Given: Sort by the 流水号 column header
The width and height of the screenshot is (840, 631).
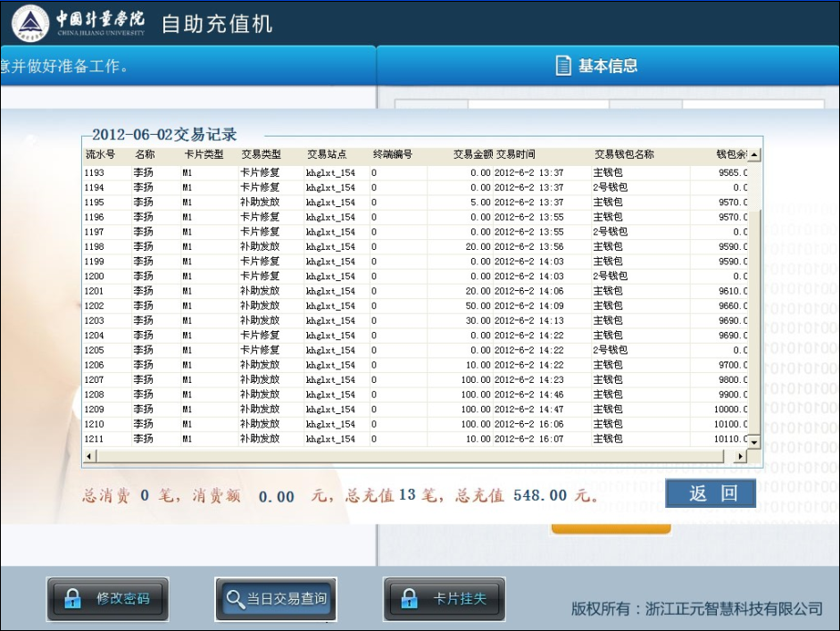Looking at the screenshot, I should tap(100, 154).
